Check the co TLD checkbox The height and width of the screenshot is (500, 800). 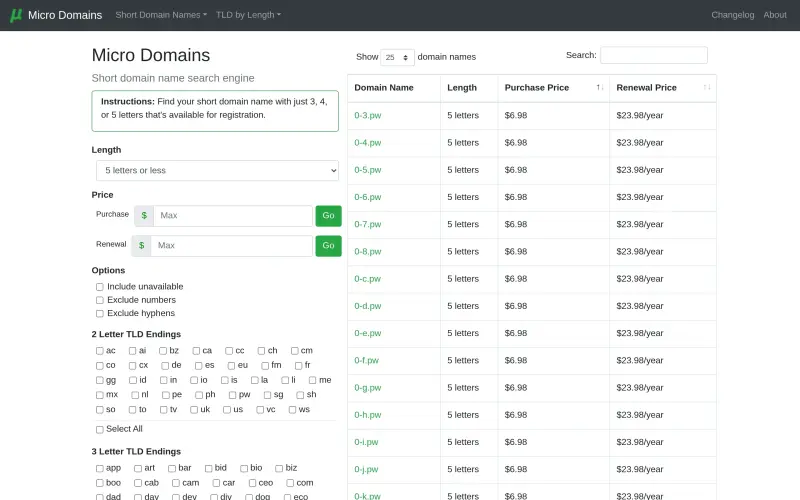pos(99,366)
